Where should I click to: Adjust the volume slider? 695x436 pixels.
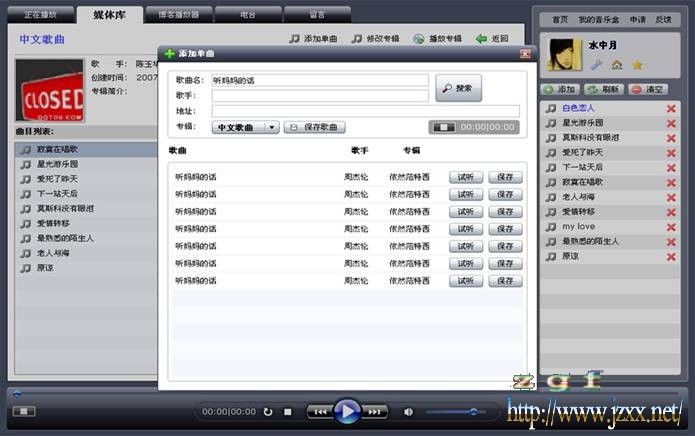pyautogui.click(x=472, y=411)
